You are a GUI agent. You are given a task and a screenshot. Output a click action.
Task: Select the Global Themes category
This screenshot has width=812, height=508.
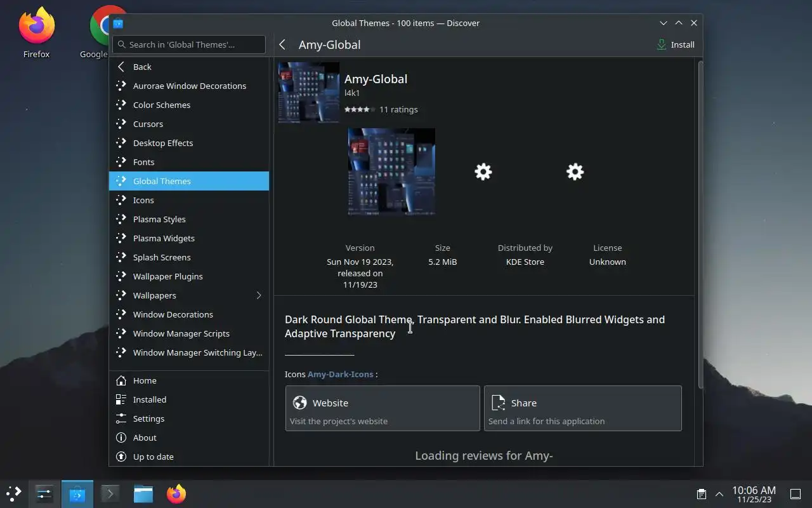click(189, 181)
